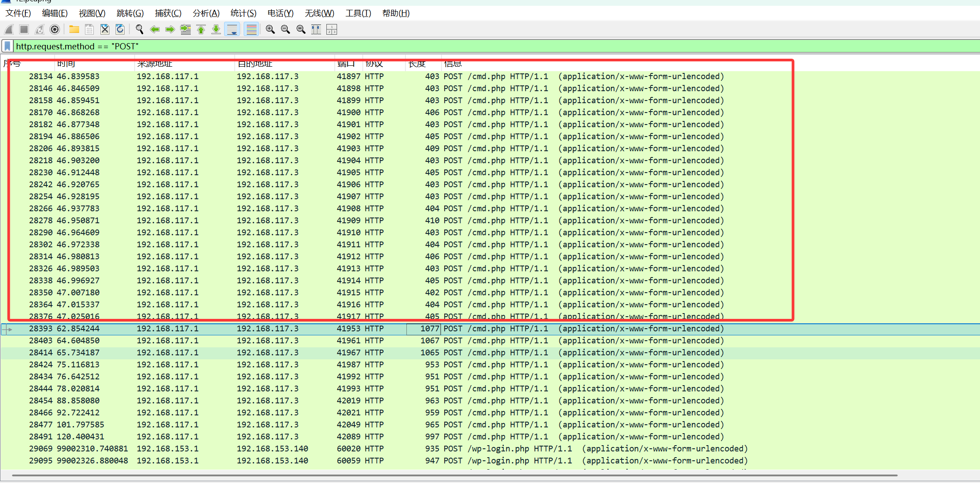This screenshot has height=483, width=980.
Task: Toggle packet colorization rules button
Action: [x=251, y=30]
